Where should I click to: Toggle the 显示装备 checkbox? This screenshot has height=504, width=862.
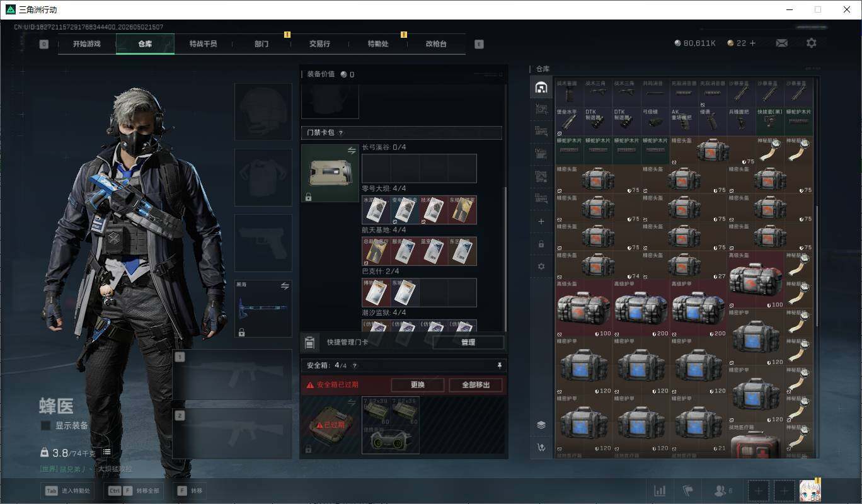45,425
